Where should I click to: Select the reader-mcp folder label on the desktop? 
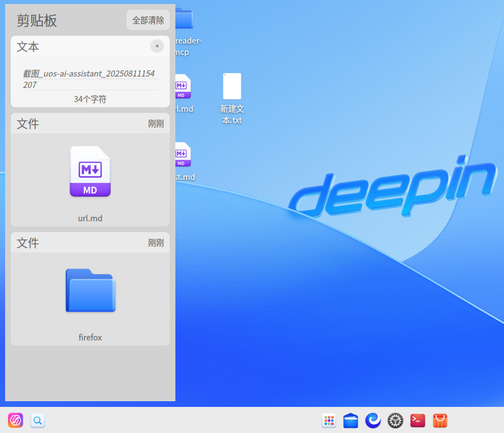[x=188, y=47]
